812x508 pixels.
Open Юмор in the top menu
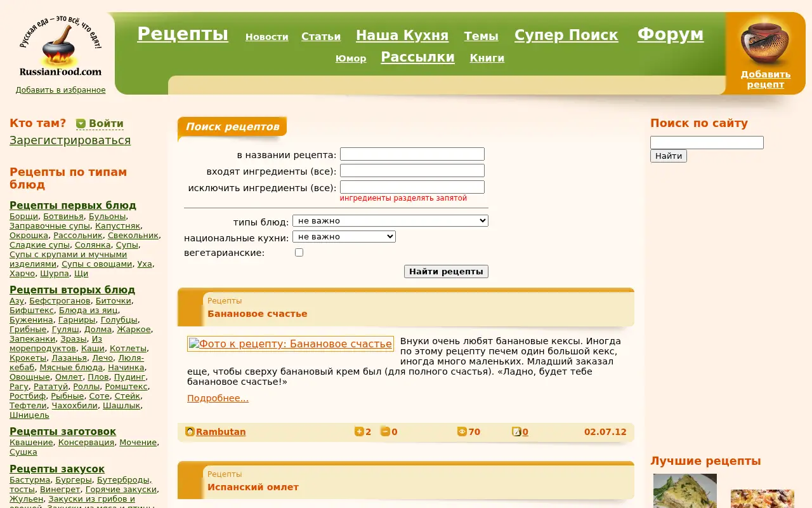(x=351, y=58)
